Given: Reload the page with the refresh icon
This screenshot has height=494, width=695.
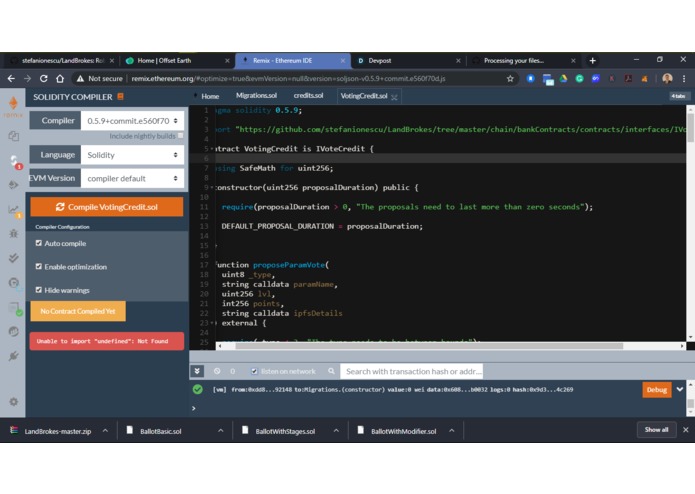Looking at the screenshot, I should [43, 78].
